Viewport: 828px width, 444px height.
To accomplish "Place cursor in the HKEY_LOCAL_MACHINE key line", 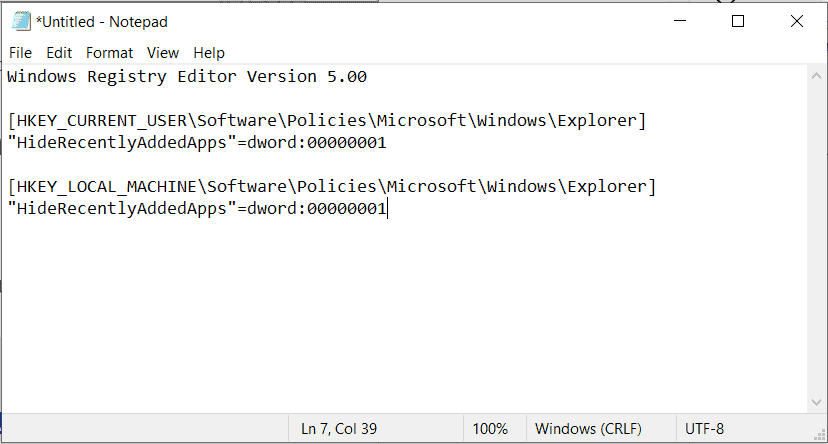I will point(331,187).
